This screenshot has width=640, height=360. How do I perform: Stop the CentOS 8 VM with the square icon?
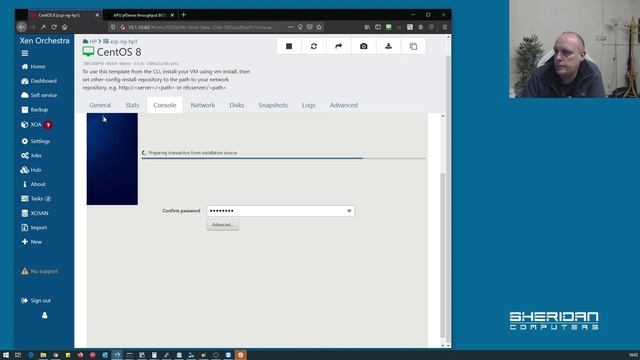(x=289, y=46)
